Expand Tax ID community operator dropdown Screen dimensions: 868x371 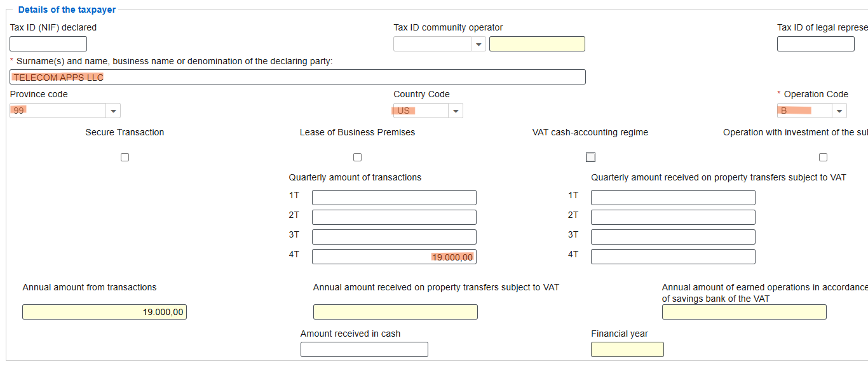click(478, 44)
